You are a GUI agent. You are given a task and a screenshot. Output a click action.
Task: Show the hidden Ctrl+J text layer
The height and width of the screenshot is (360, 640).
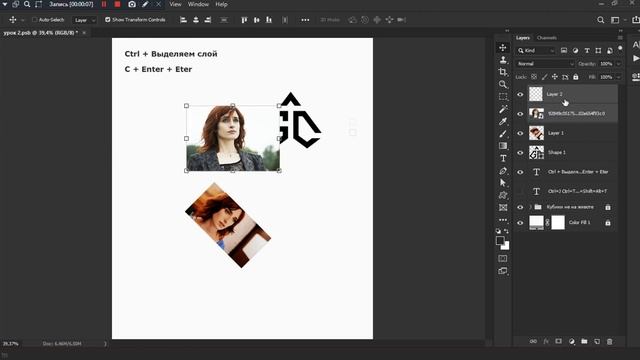pos(520,191)
